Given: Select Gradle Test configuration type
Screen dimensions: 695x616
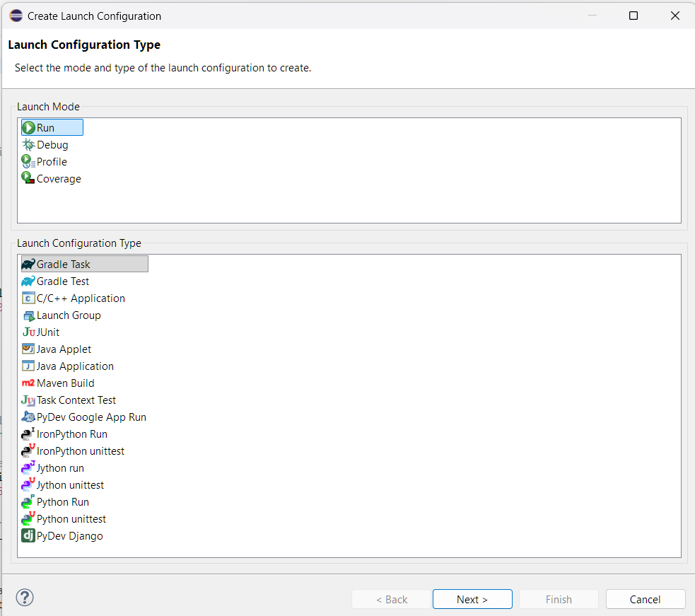Looking at the screenshot, I should coord(63,281).
